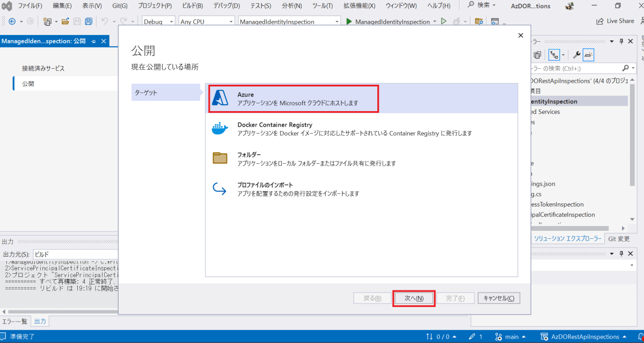Open the Git(G) menu
Image resolution: width=644 pixels, height=343 pixels.
tap(119, 6)
